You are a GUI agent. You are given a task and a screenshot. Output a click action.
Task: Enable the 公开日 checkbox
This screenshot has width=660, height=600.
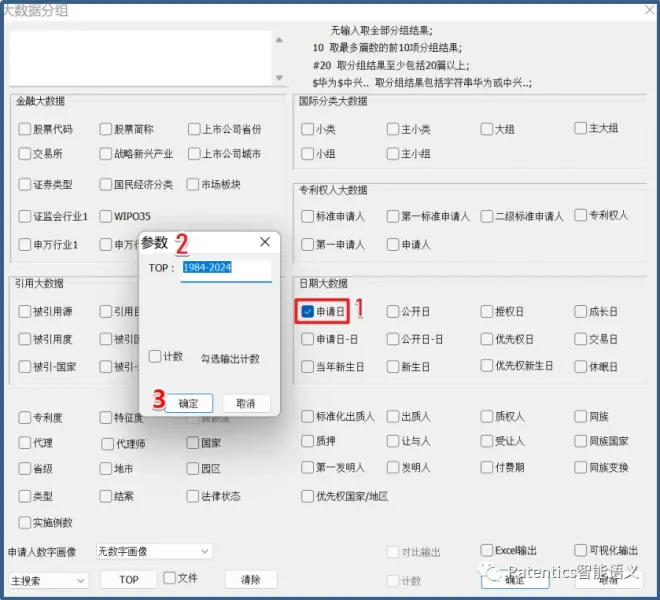393,312
